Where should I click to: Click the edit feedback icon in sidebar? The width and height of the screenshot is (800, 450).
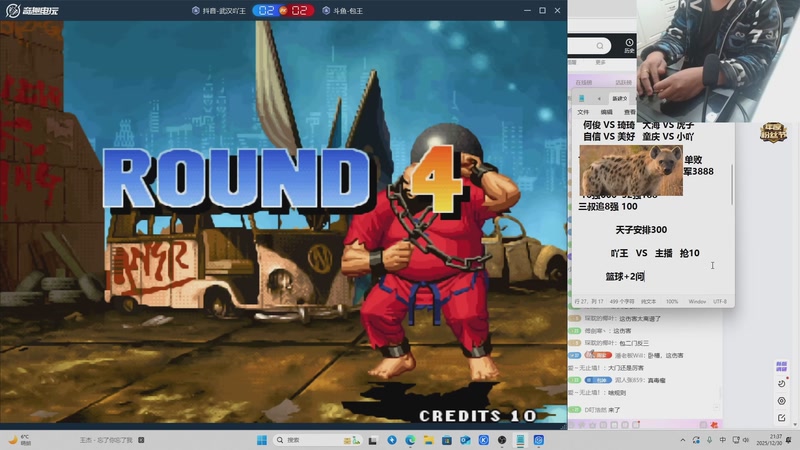point(782,418)
